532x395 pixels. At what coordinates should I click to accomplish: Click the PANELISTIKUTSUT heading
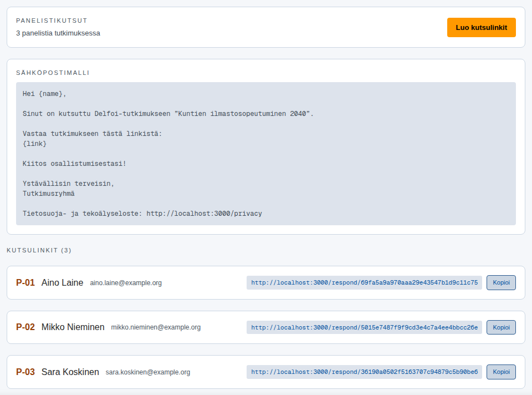[x=52, y=21]
